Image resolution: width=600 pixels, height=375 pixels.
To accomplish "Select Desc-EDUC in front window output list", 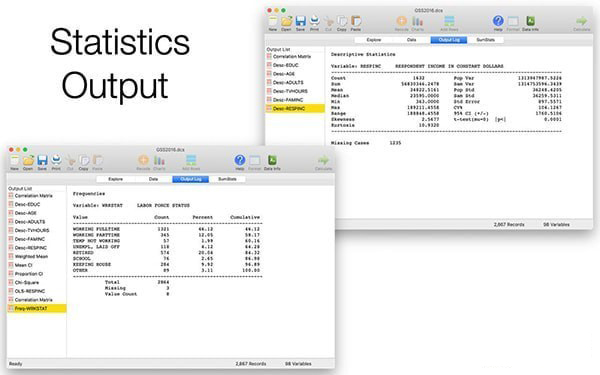I will click(x=37, y=204).
